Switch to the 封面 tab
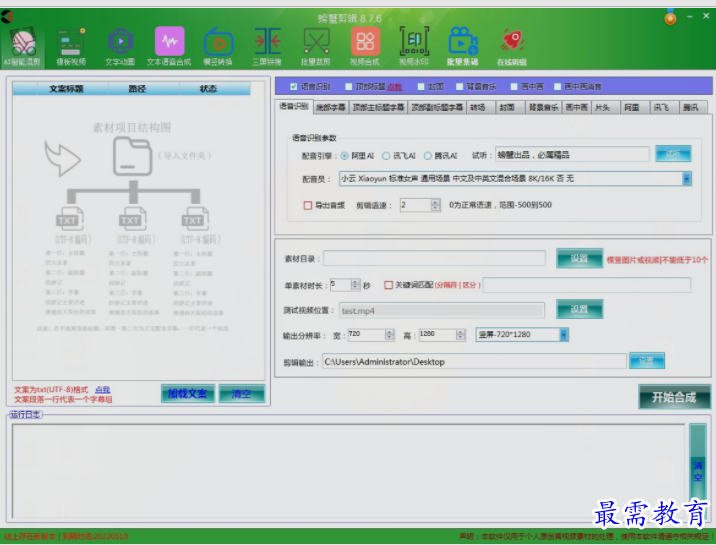The width and height of the screenshot is (716, 545). (510, 108)
